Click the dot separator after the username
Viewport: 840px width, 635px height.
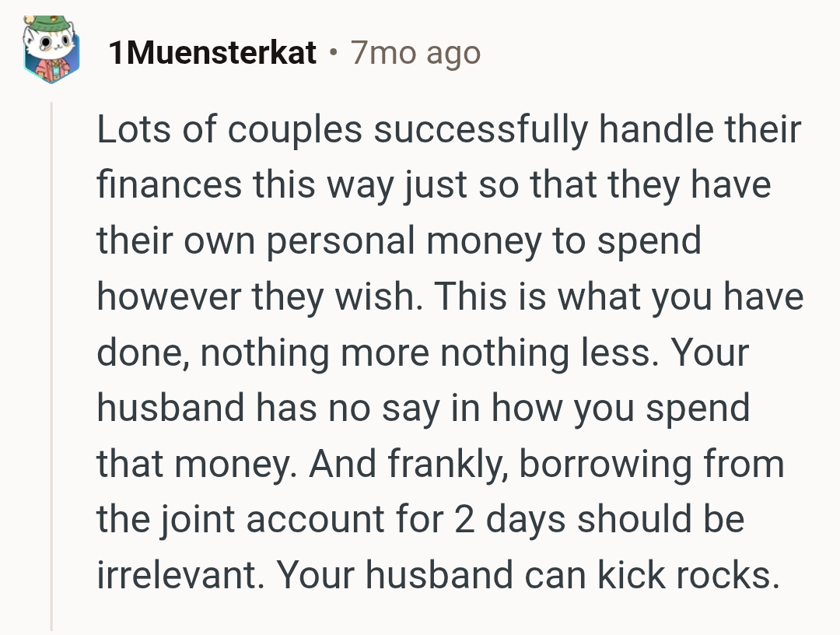[x=333, y=53]
